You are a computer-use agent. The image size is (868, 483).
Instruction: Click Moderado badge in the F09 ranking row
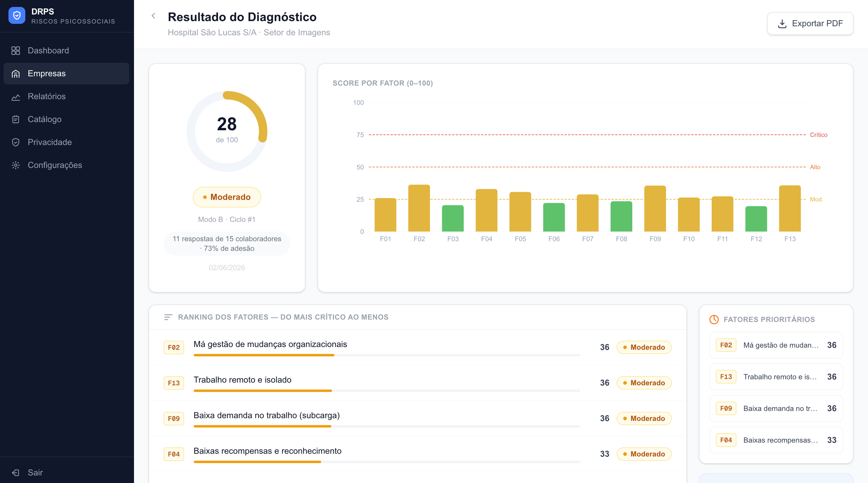pyautogui.click(x=644, y=418)
